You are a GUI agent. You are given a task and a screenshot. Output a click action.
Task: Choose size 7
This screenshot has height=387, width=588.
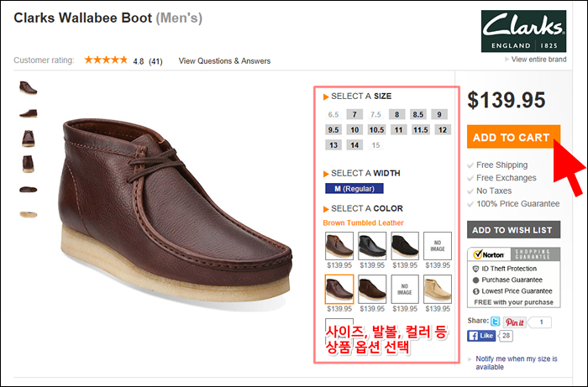[x=354, y=114]
